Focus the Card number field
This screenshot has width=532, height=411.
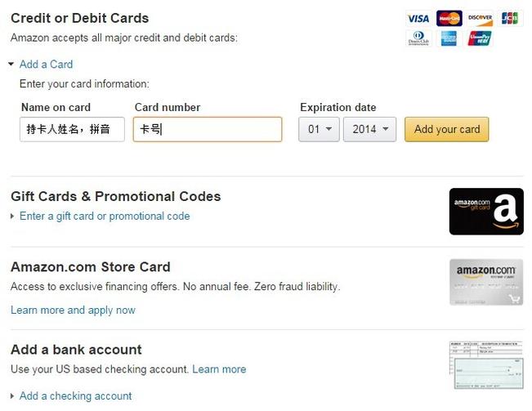tap(208, 129)
